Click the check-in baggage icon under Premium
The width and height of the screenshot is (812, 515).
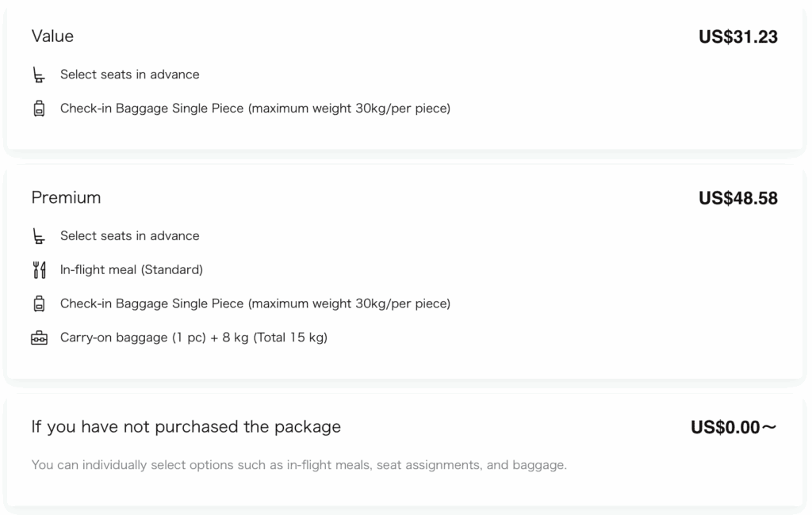(x=39, y=303)
